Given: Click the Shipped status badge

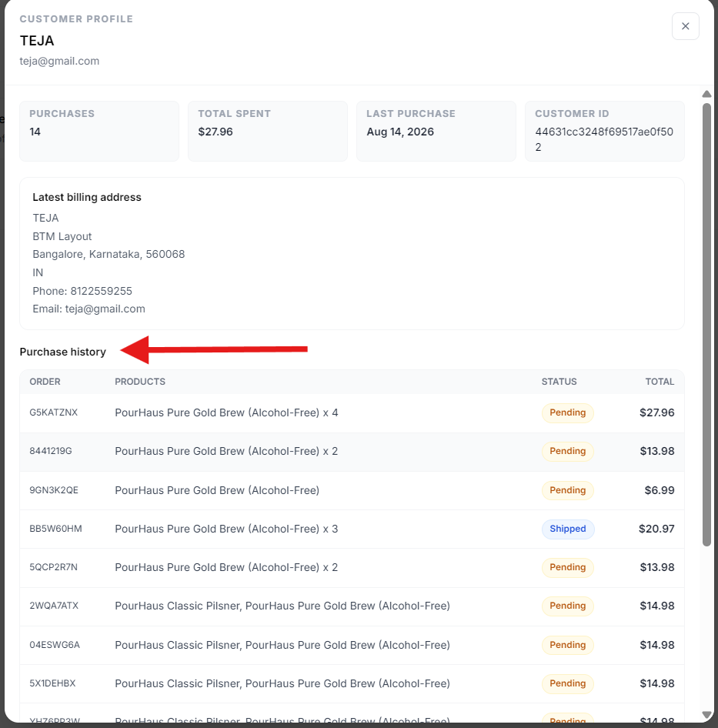Looking at the screenshot, I should [567, 529].
